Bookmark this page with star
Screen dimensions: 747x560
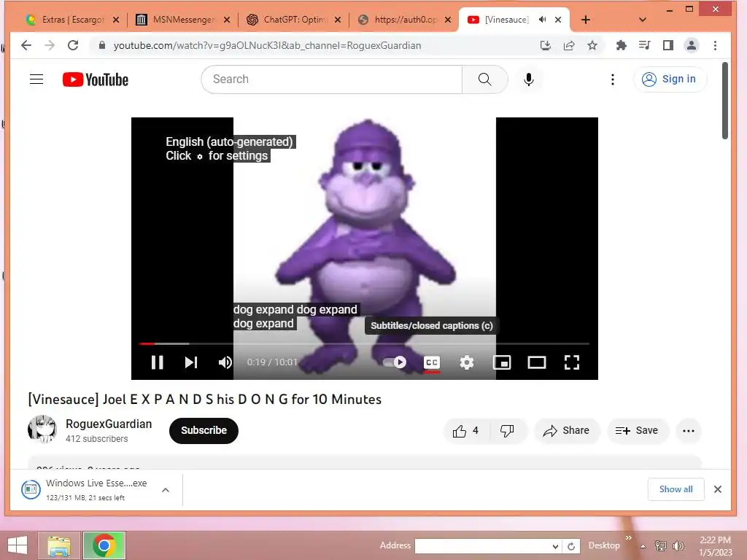coord(592,45)
